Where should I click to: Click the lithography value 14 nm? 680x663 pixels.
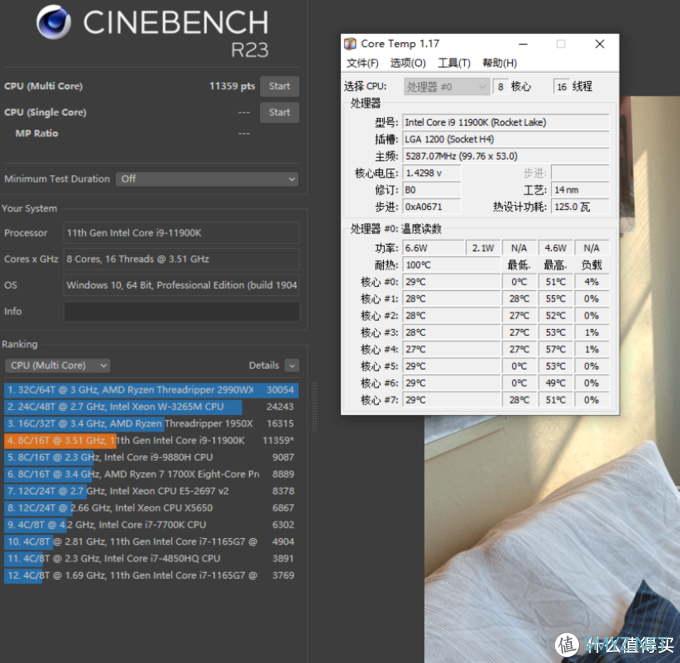580,190
